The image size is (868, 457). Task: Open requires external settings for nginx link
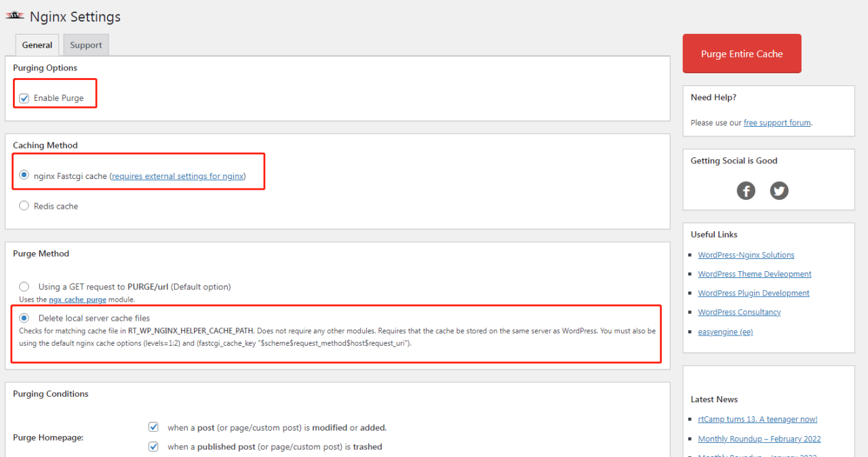[177, 176]
